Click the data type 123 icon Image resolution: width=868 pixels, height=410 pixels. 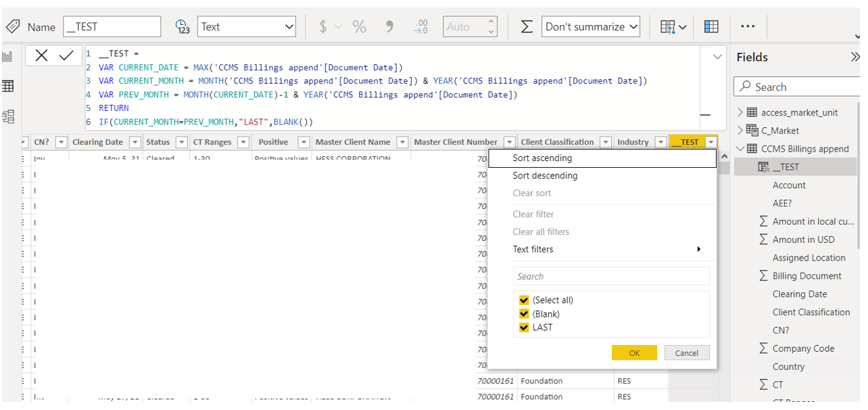coord(183,27)
